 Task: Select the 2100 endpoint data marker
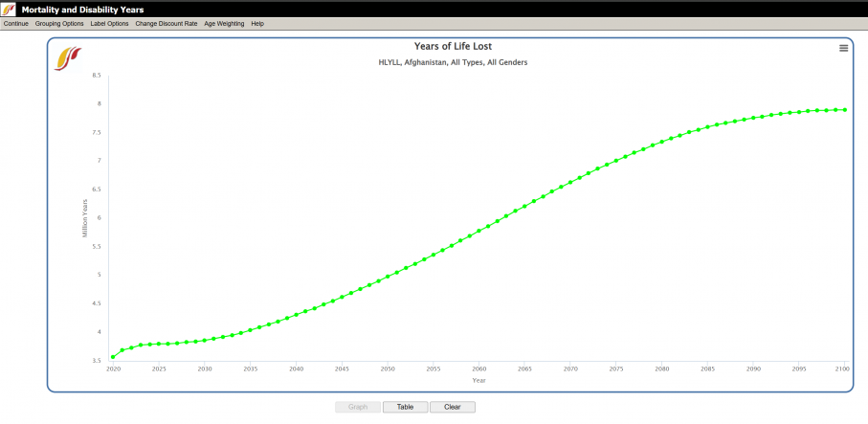click(x=844, y=110)
